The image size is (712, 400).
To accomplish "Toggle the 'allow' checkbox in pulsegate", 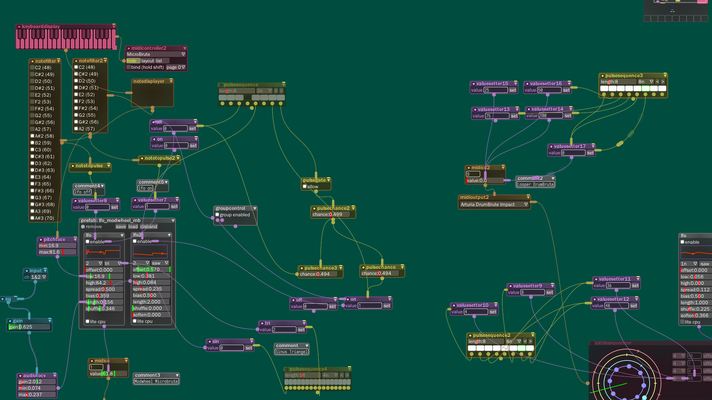I will pos(305,187).
